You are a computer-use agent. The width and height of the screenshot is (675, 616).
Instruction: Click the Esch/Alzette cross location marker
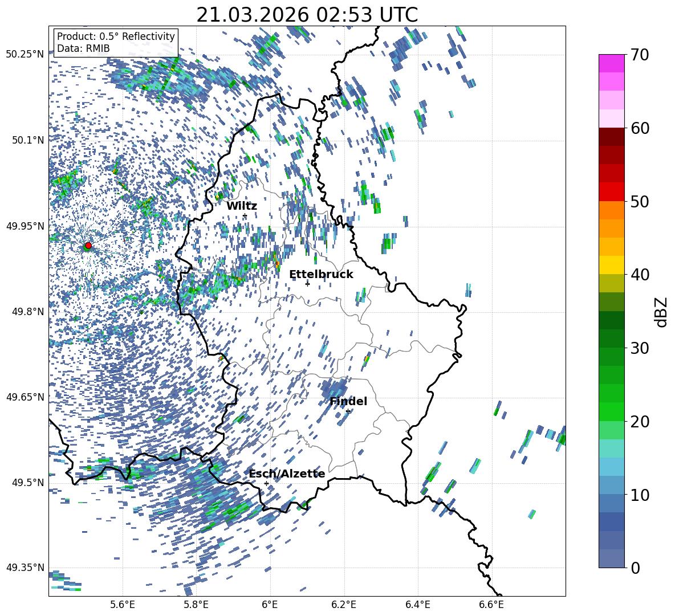click(266, 483)
